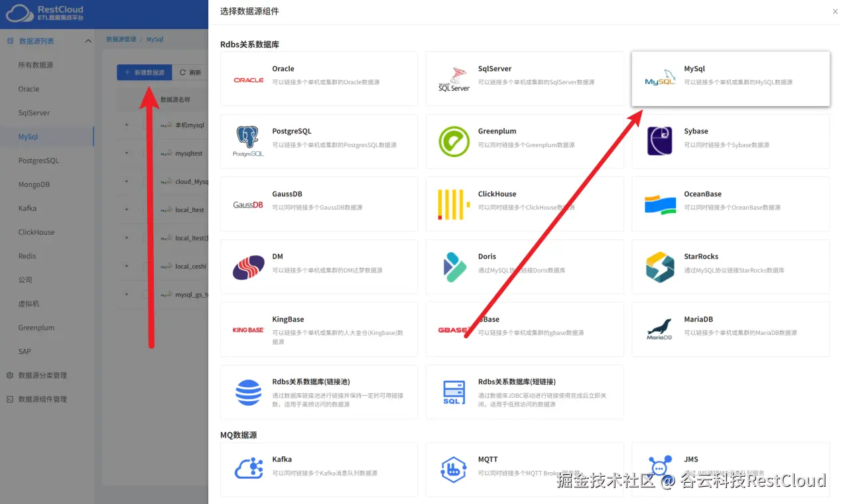Select PostgreSQL in the left sidebar
This screenshot has width=841, height=504.
[x=38, y=160]
